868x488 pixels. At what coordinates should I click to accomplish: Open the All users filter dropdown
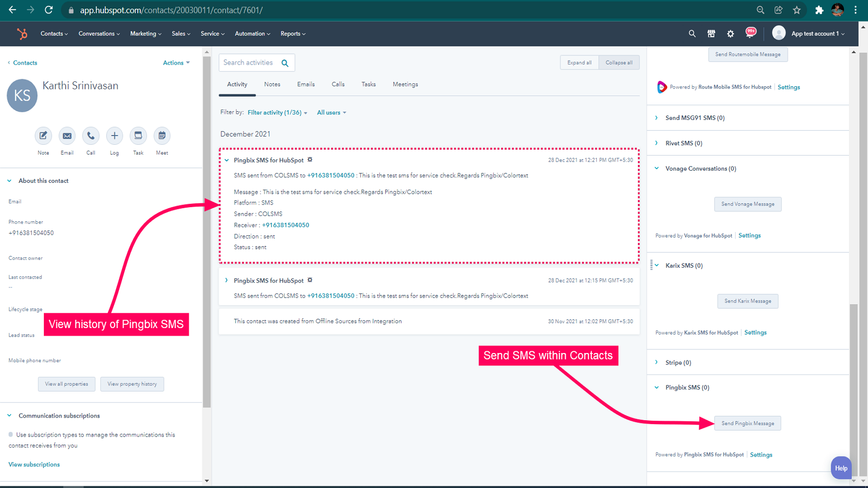tap(331, 113)
